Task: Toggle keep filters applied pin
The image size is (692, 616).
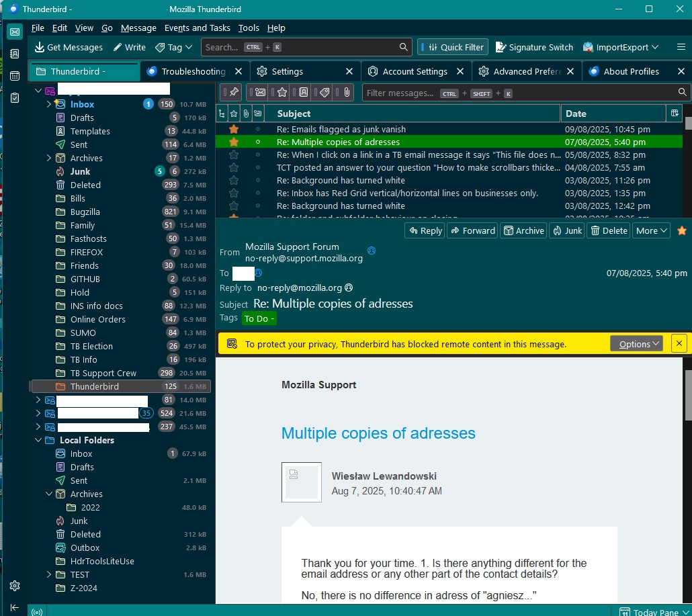Action: click(x=231, y=92)
